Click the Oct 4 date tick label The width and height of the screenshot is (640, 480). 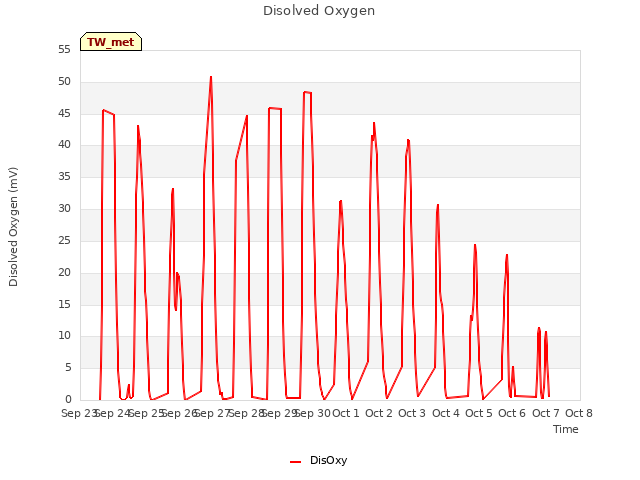pos(446,413)
